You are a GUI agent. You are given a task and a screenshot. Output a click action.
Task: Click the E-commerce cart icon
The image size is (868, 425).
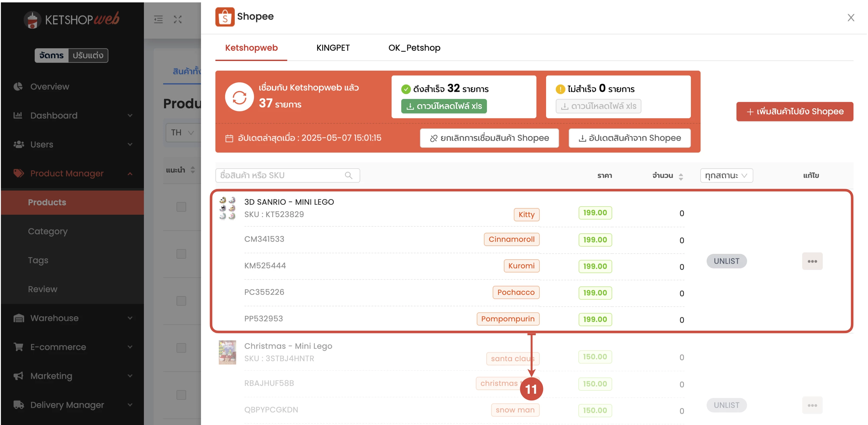click(x=19, y=347)
